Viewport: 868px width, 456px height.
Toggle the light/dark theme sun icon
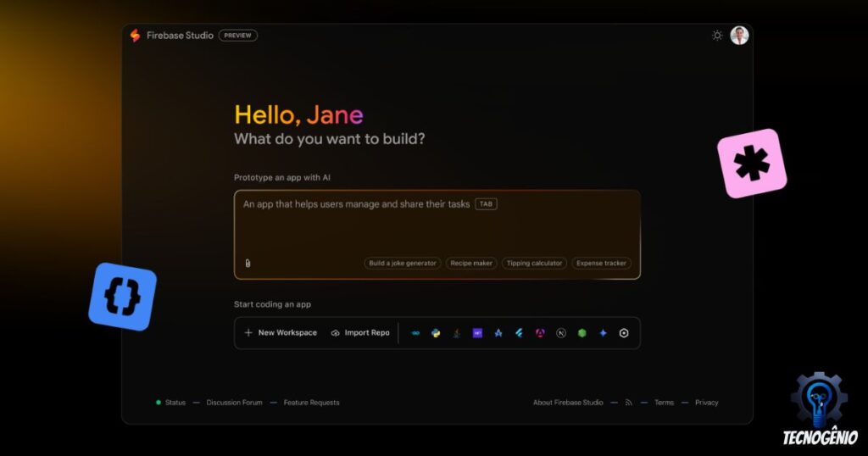coord(717,36)
